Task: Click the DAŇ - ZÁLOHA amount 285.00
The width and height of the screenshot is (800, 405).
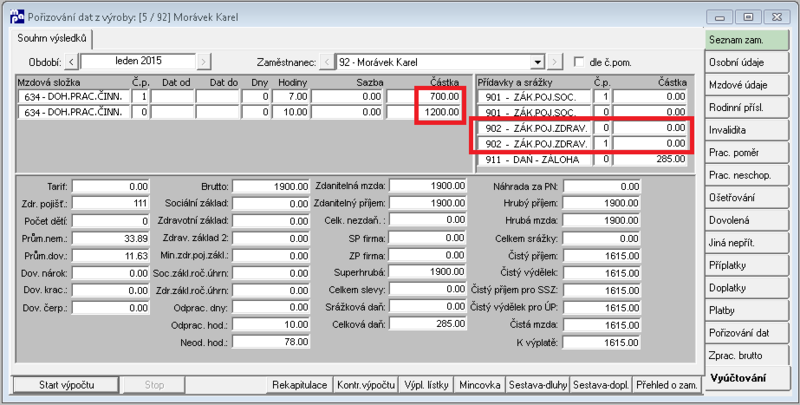Action: click(x=650, y=159)
